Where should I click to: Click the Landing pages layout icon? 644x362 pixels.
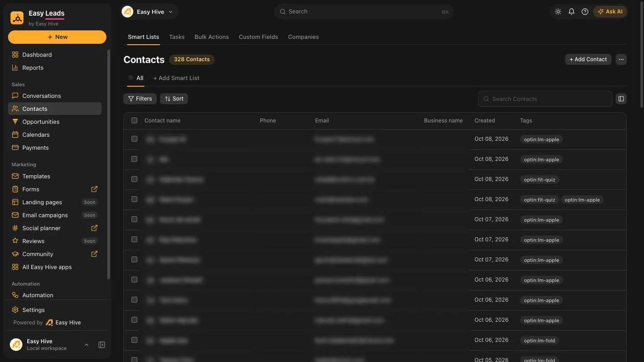pos(15,202)
